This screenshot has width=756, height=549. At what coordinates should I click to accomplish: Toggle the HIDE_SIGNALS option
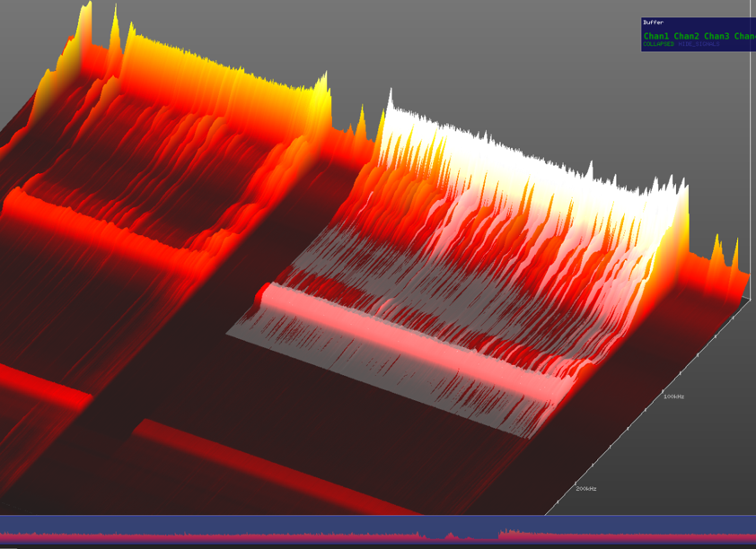click(x=699, y=44)
